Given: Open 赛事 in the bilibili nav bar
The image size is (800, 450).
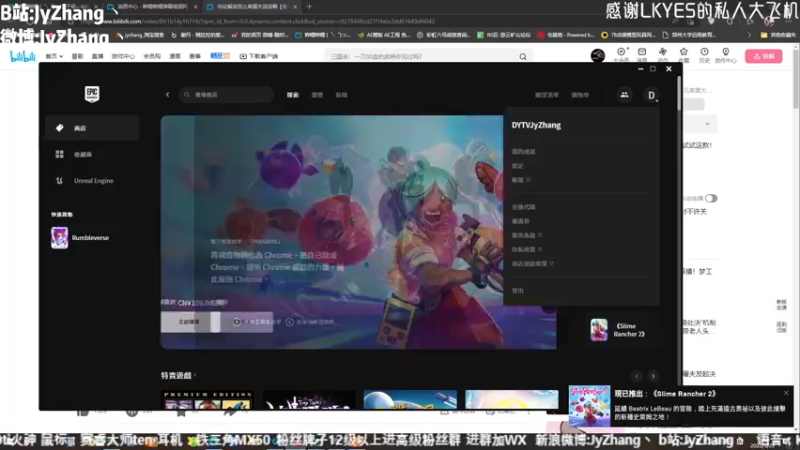Looking at the screenshot, I should (x=195, y=56).
